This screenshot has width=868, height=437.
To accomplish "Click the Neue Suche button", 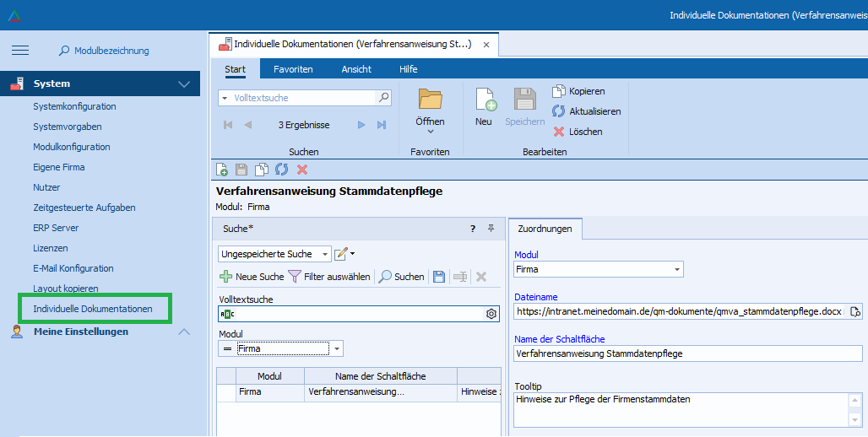I will point(252,277).
